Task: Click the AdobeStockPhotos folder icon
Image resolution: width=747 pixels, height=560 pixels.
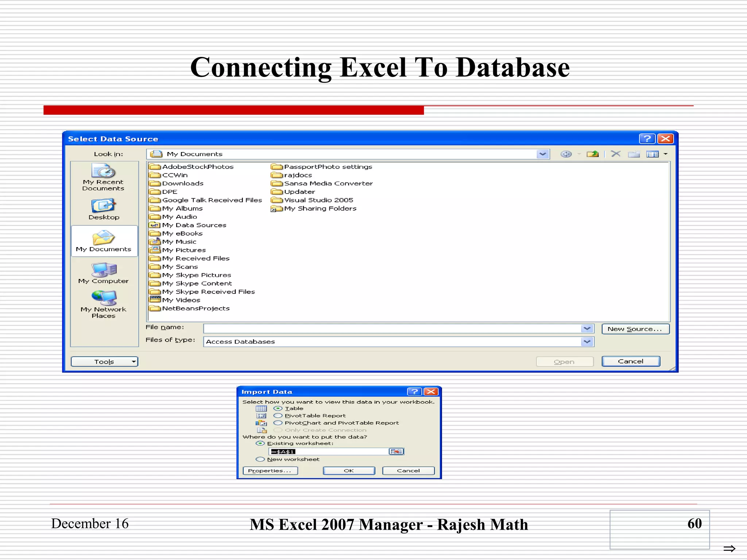Action: [x=155, y=167]
